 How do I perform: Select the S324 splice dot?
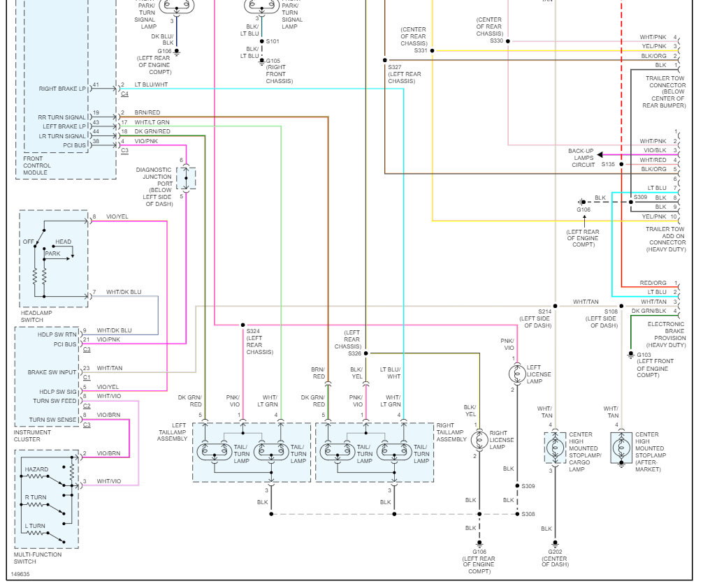click(x=243, y=325)
